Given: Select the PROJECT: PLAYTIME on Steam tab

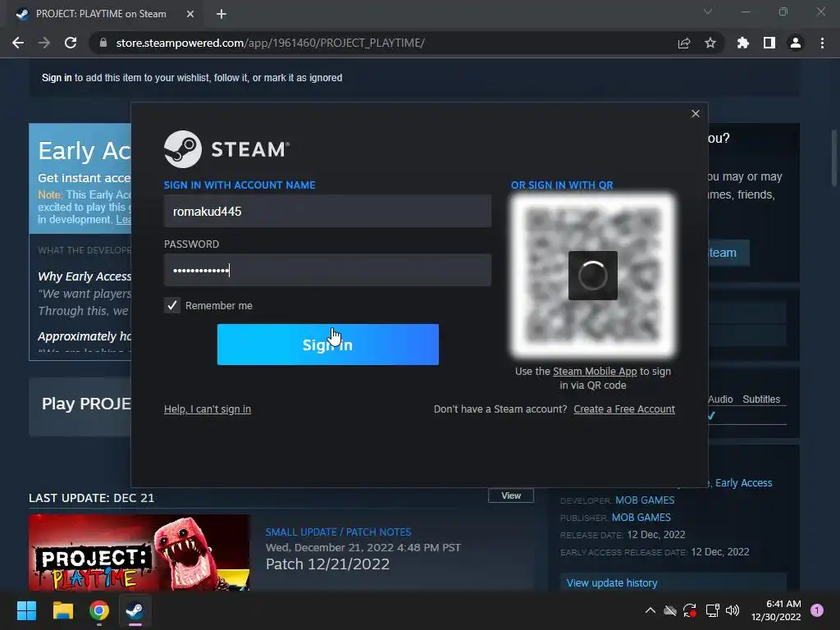Looking at the screenshot, I should 101,14.
